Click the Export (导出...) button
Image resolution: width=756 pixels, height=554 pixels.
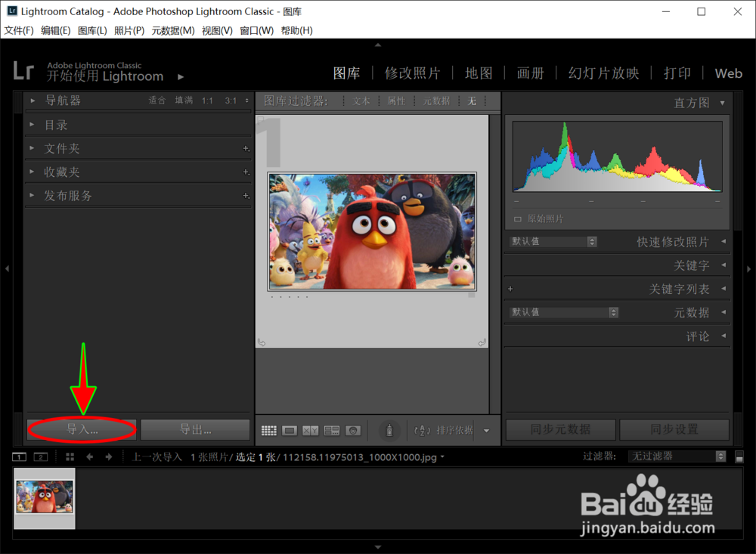(195, 429)
